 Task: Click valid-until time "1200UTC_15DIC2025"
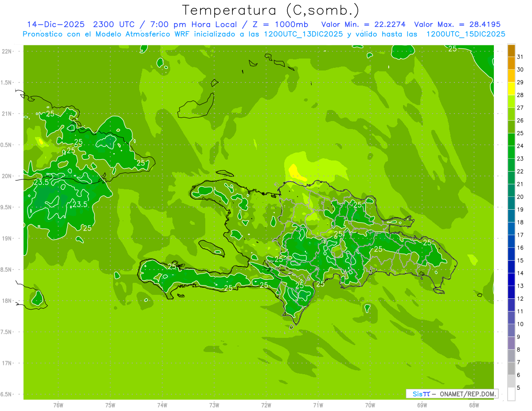(x=465, y=34)
